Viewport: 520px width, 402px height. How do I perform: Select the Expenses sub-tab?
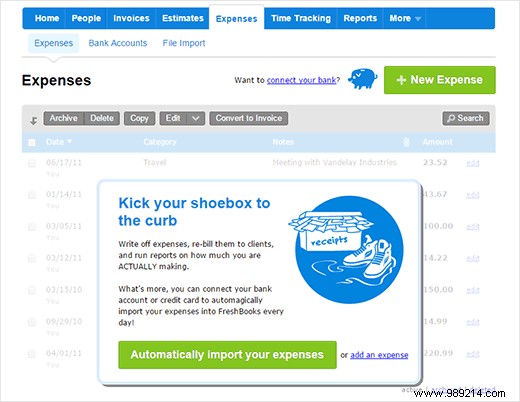(53, 43)
